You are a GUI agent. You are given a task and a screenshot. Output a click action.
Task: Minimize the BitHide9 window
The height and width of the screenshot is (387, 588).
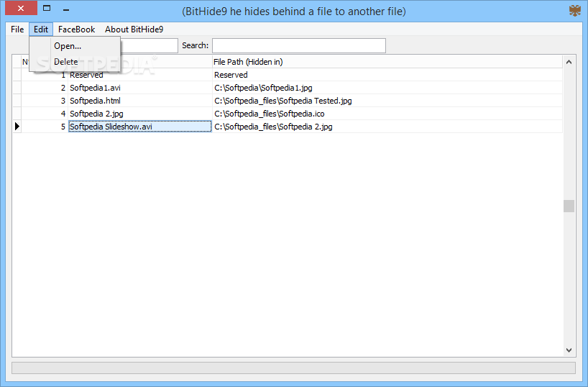tap(66, 9)
